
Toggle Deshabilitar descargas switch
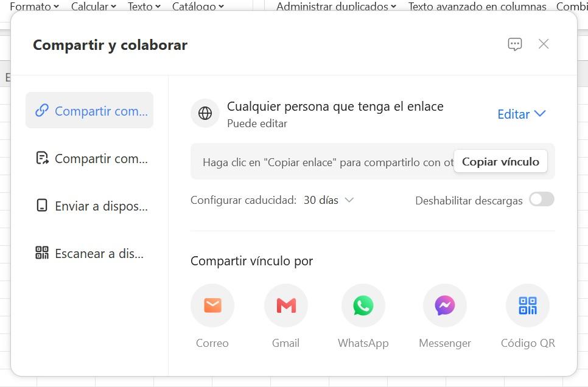[541, 200]
